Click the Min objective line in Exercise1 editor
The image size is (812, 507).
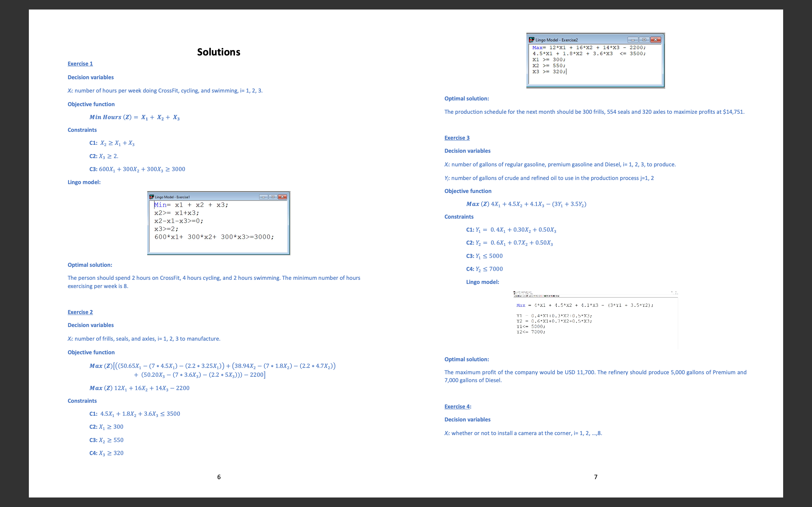(191, 205)
